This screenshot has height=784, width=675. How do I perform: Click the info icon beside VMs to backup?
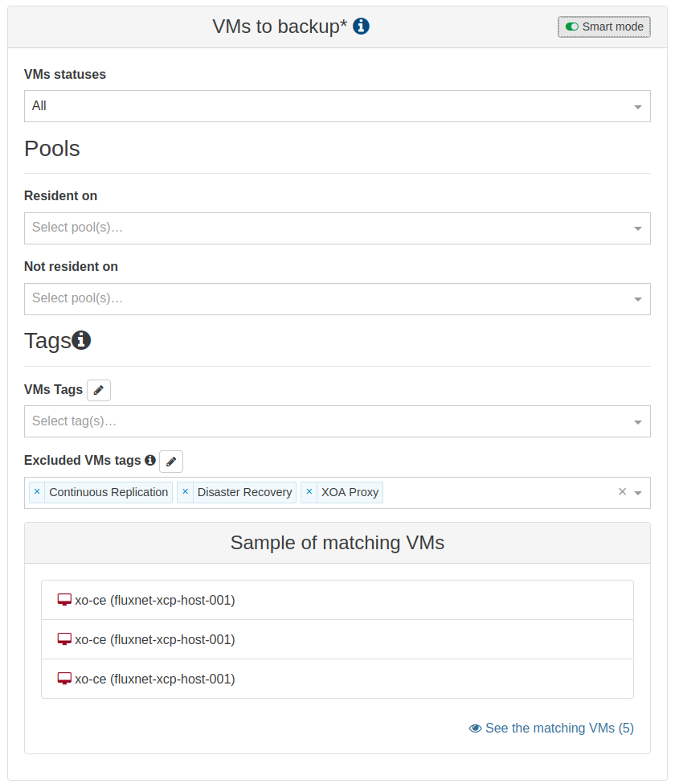point(362,27)
